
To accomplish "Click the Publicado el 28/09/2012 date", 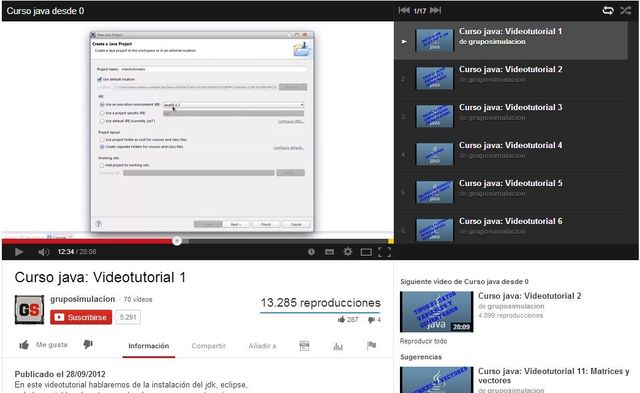I will pyautogui.click(x=60, y=374).
